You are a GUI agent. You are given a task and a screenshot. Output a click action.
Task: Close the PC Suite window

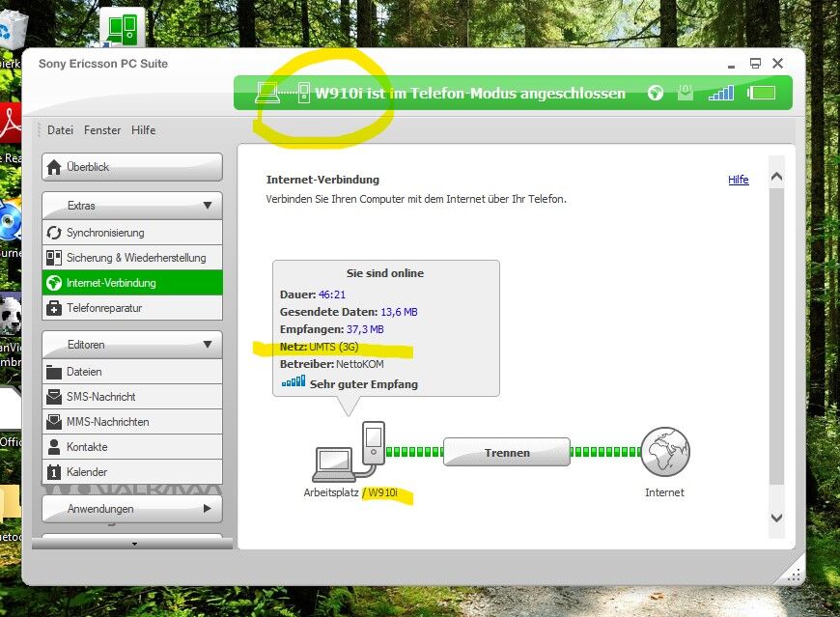point(778,63)
